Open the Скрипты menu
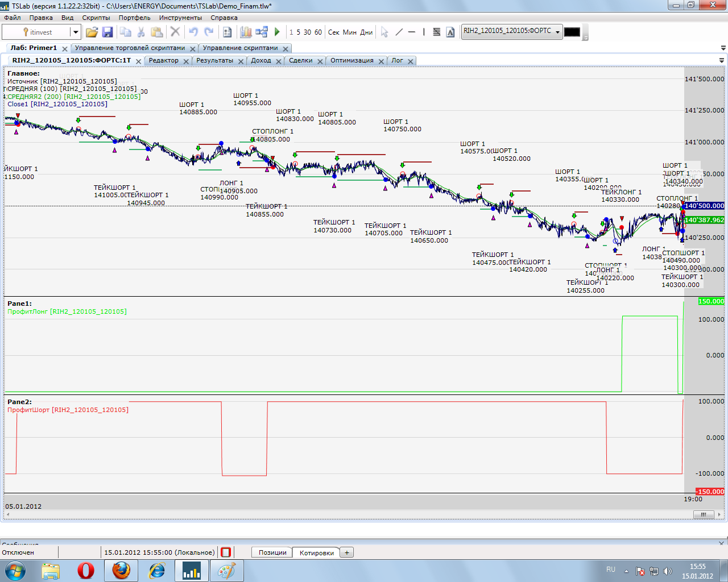 (96, 18)
